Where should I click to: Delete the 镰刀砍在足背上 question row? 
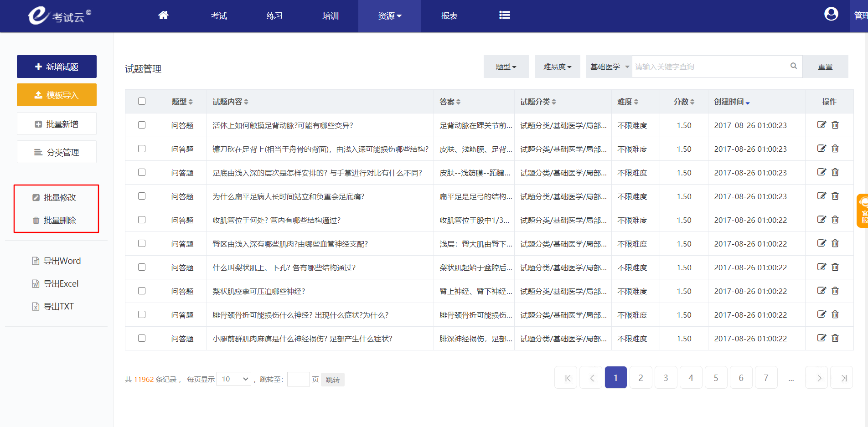coord(835,149)
